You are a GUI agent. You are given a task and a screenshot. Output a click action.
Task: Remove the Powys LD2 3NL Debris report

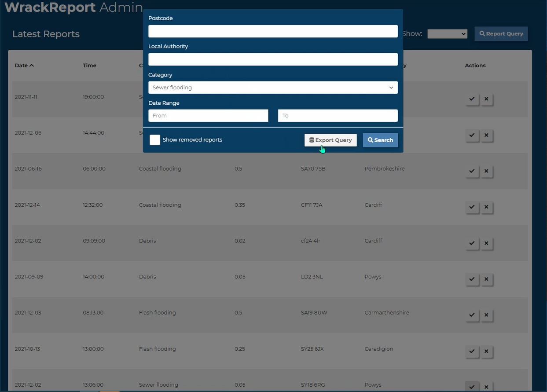click(x=486, y=279)
